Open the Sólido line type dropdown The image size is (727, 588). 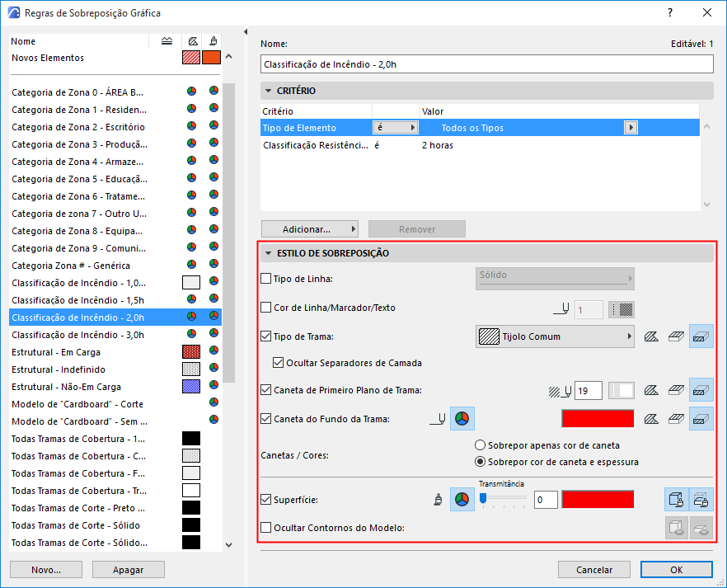[x=555, y=279]
